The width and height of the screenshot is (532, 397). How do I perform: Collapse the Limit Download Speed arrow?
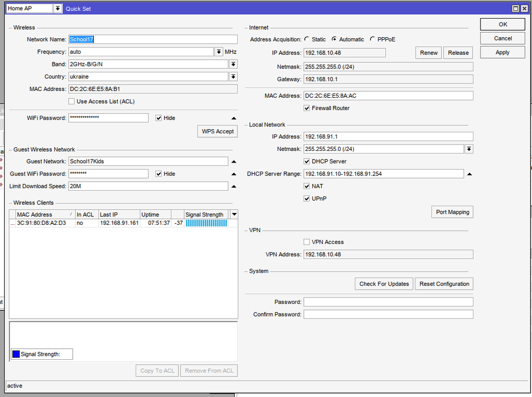[x=233, y=187]
